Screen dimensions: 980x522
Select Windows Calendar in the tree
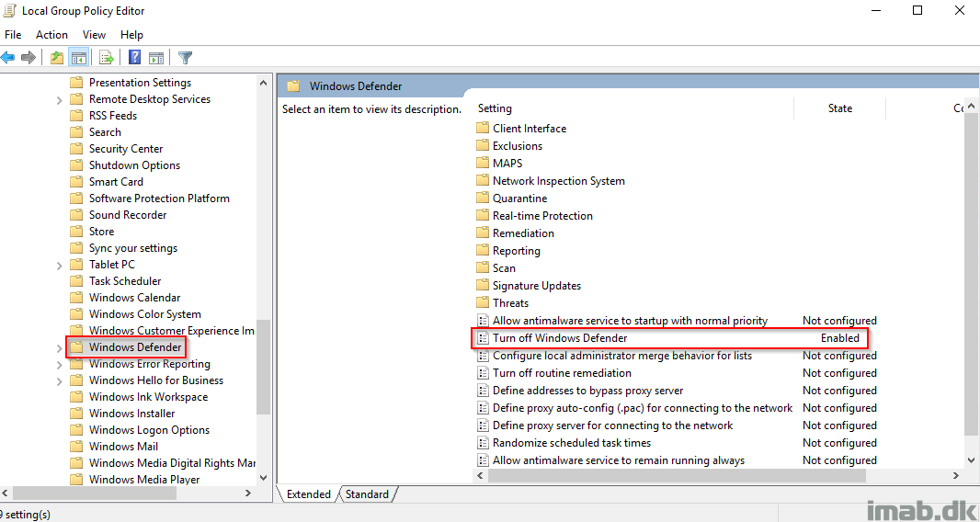[134, 298]
